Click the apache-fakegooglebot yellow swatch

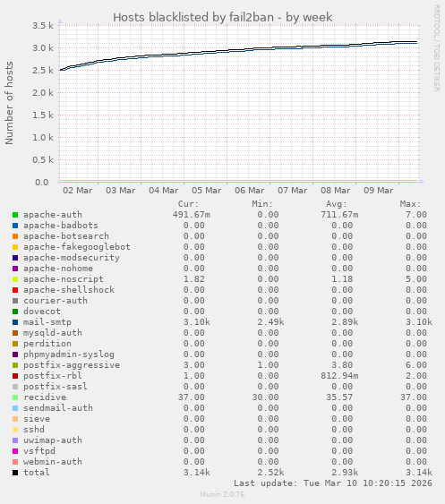coord(15,247)
